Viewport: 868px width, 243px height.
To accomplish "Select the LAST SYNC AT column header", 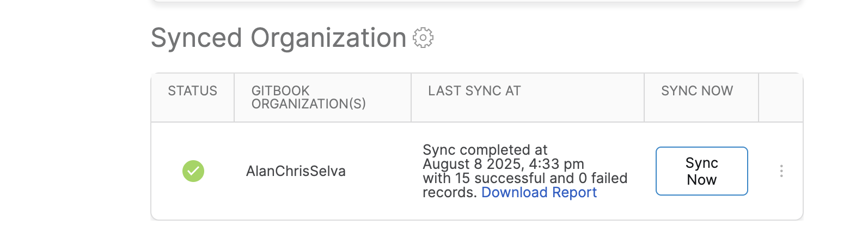I will coord(474,91).
